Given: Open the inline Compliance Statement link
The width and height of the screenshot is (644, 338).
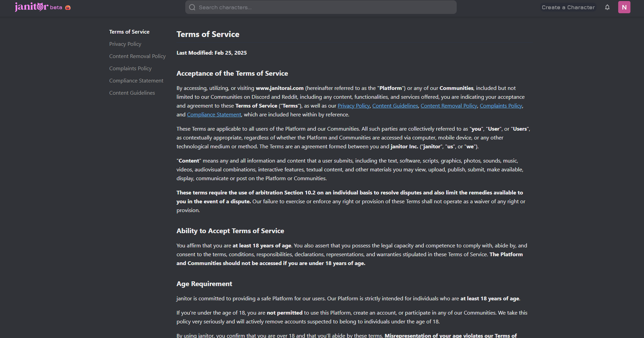Looking at the screenshot, I should (214, 115).
